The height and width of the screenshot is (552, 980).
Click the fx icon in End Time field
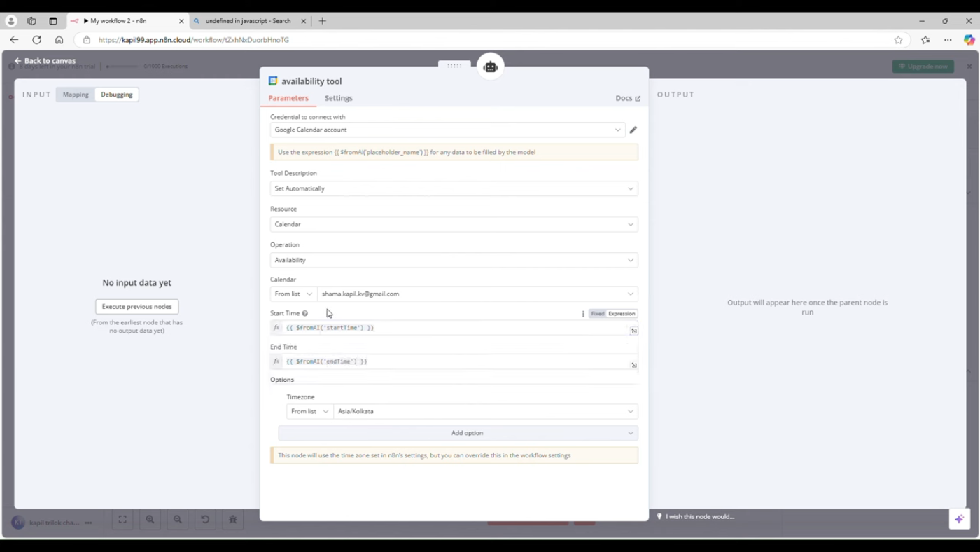point(276,361)
